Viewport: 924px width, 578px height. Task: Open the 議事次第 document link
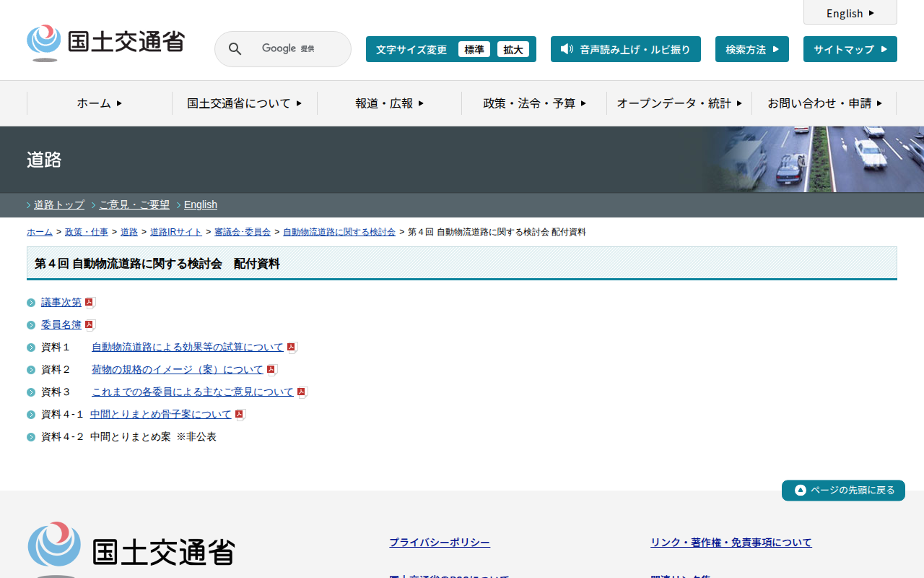tap(61, 303)
